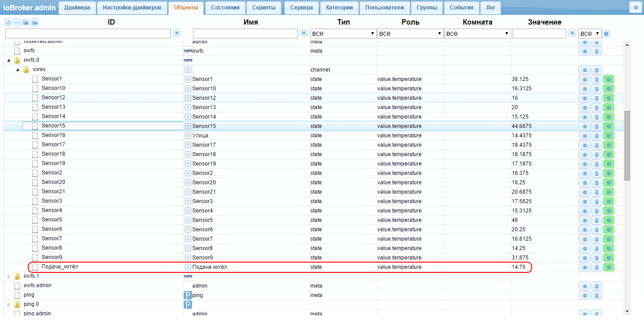Collapse all nodes in the objects tree
This screenshot has height=327, width=644.
[26, 22]
